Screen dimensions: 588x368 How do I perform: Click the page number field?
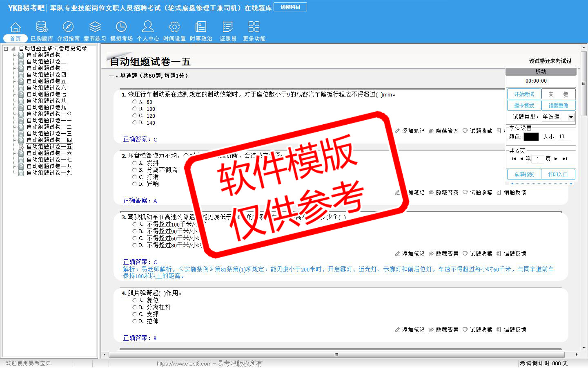click(x=538, y=159)
